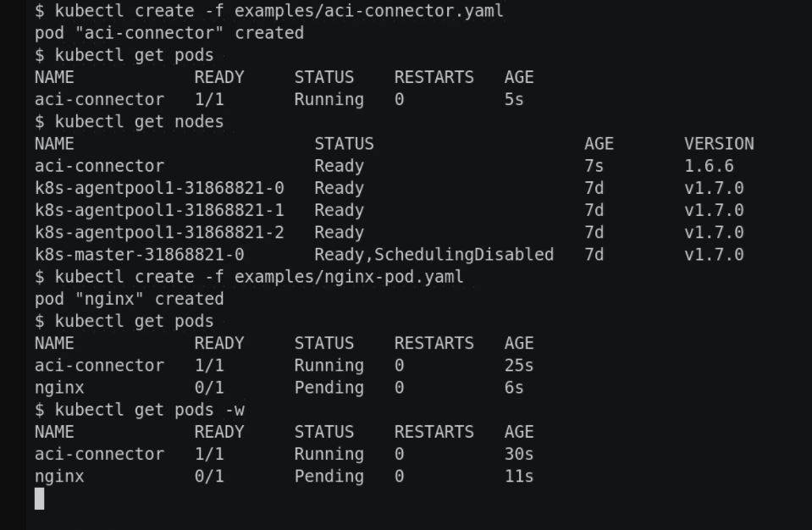Click the 'pod "aci-connector" created' output line
Viewport: 812px width, 530px height.
click(x=169, y=33)
